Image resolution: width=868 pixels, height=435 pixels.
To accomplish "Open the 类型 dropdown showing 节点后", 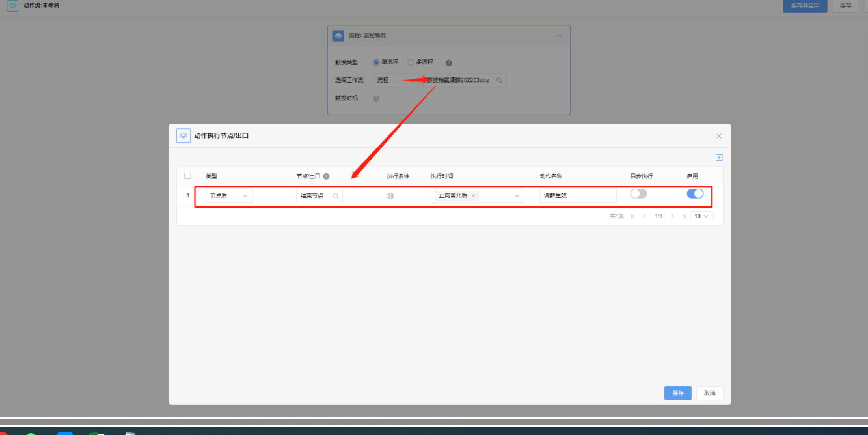I will [229, 195].
